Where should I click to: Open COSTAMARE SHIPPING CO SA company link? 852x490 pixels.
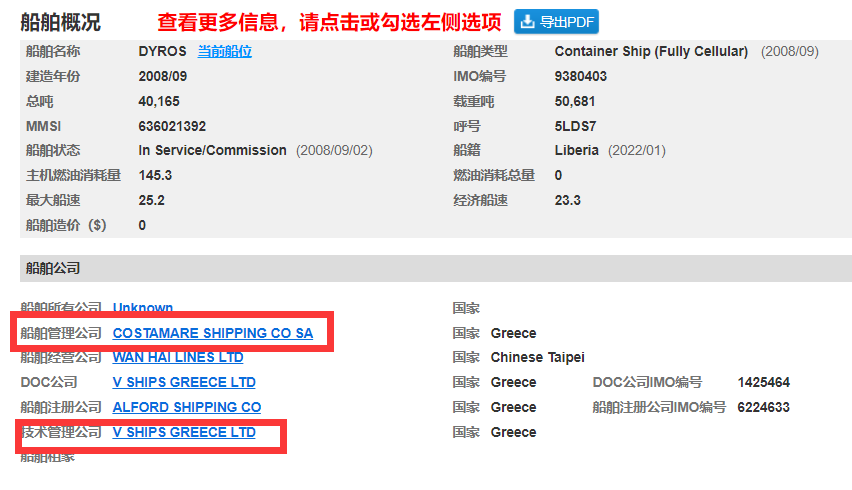click(212, 333)
